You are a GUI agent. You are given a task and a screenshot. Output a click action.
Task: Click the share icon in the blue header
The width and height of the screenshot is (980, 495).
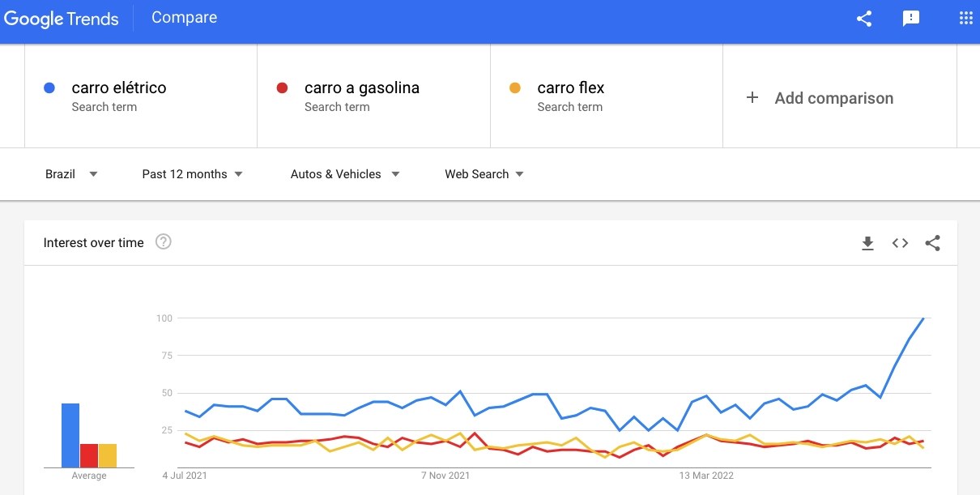[864, 19]
